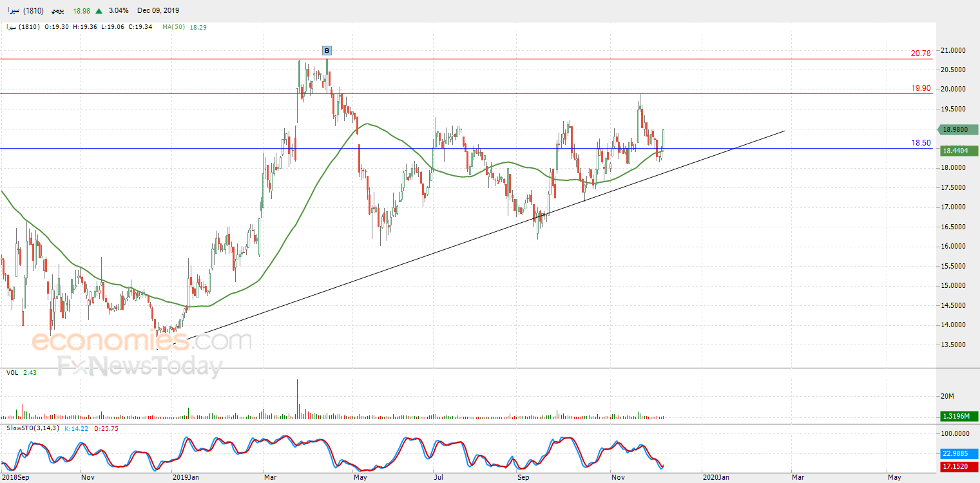Viewport: 980px width, 483px height.
Task: Click the date Dec 09, 2019
Action: 158,11
